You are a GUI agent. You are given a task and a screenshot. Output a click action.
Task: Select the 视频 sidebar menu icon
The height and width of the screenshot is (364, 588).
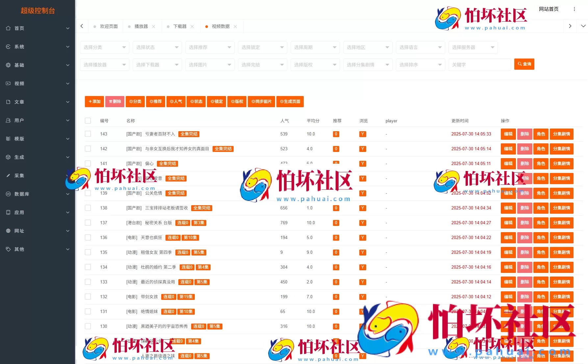click(x=8, y=84)
